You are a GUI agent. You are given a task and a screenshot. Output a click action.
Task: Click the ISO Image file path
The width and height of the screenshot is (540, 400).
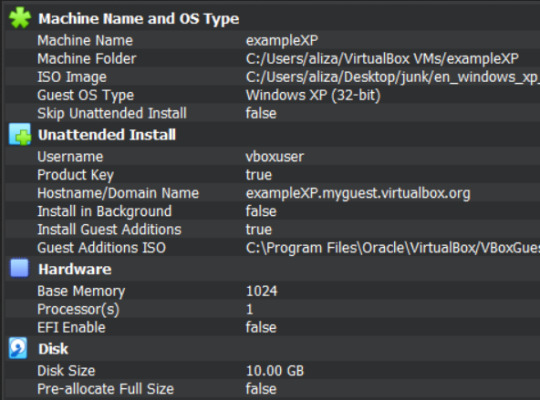(x=392, y=77)
